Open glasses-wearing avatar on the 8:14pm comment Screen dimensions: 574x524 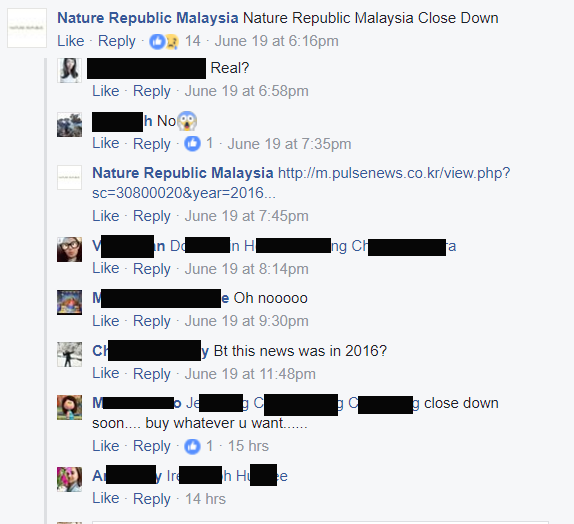click(x=69, y=249)
